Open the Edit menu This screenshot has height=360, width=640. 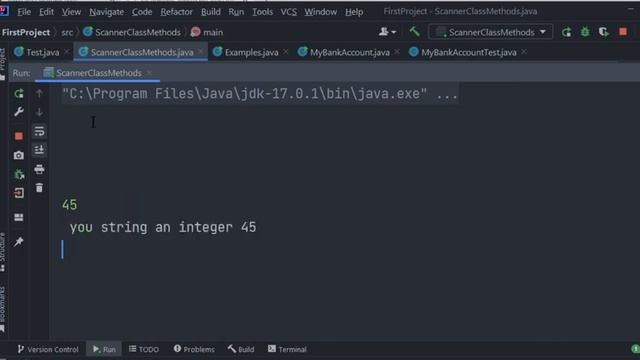[47, 12]
